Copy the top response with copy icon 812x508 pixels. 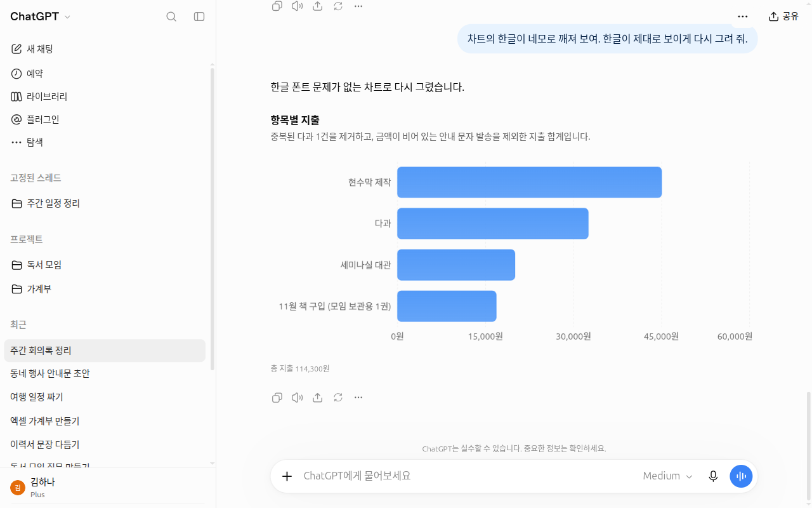tap(277, 6)
